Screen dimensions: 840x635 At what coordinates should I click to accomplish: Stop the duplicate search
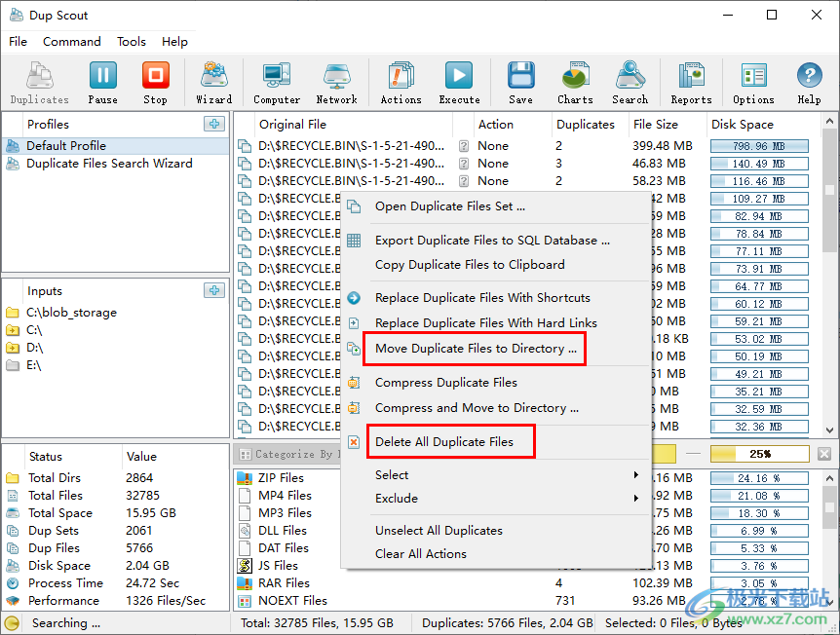155,83
